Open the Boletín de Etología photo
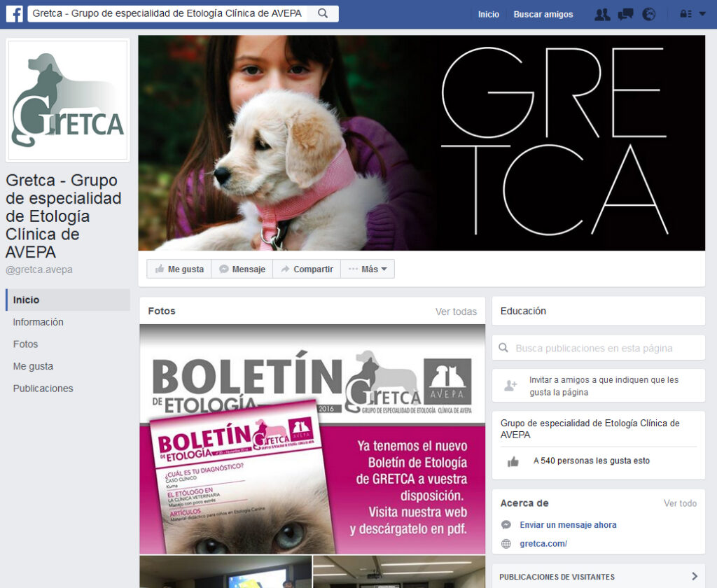This screenshot has height=588, width=717. pos(312,440)
